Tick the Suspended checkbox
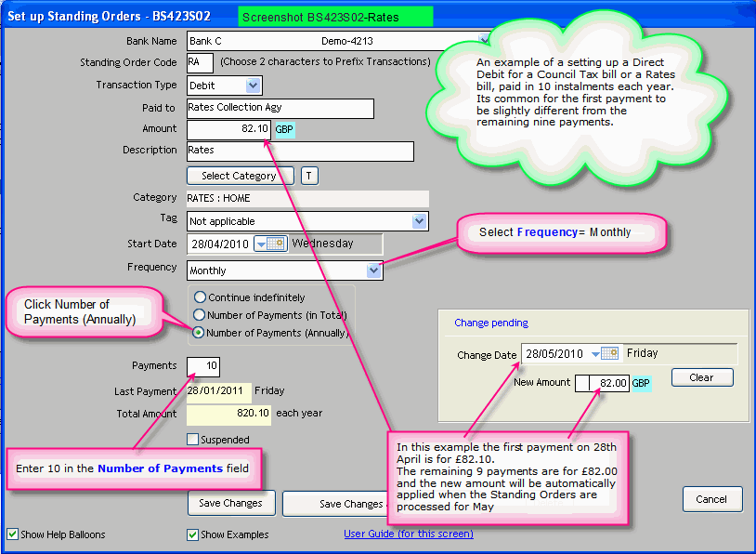This screenshot has height=554, width=756. (193, 440)
